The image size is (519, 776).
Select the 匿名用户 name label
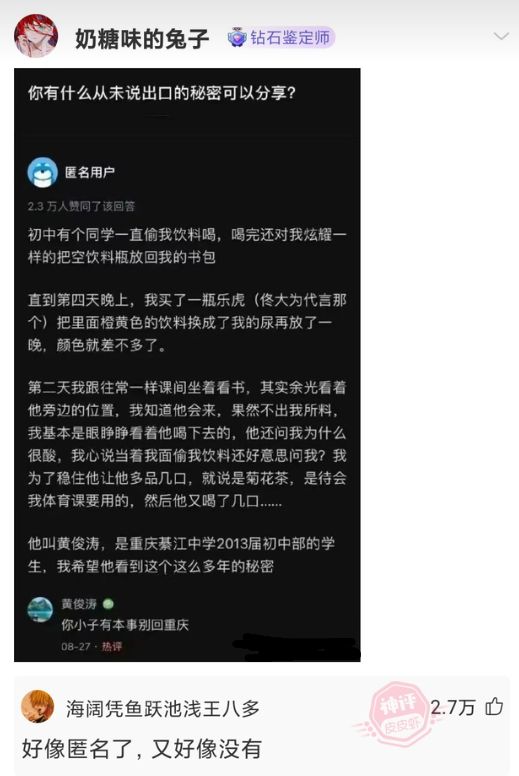click(x=90, y=172)
